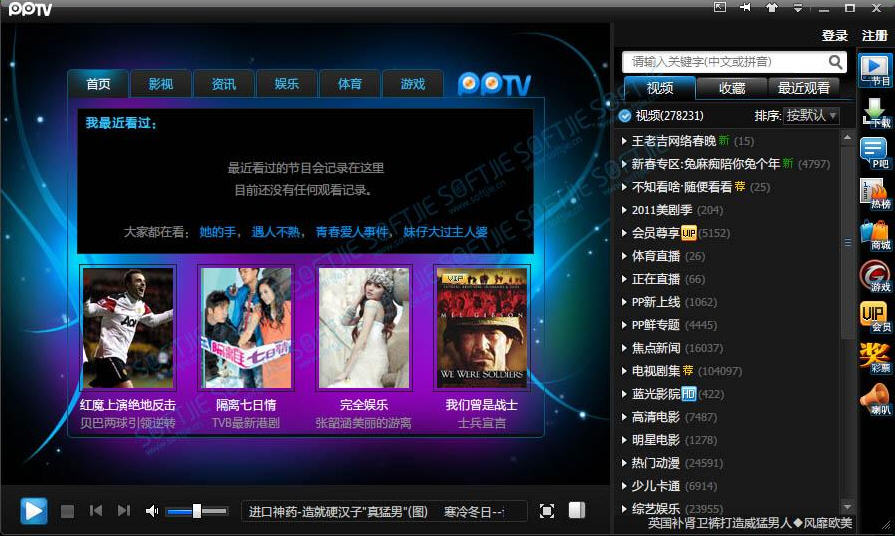Enter fullscreen with the fullscreen icon

(x=547, y=511)
